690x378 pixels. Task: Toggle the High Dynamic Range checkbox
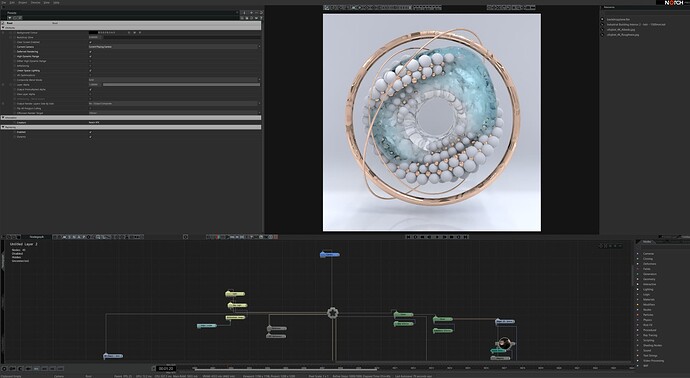91,56
